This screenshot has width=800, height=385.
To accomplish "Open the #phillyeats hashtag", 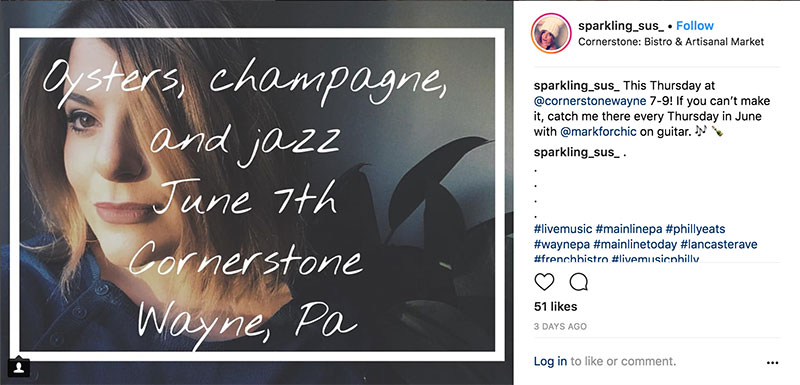I will tap(695, 229).
